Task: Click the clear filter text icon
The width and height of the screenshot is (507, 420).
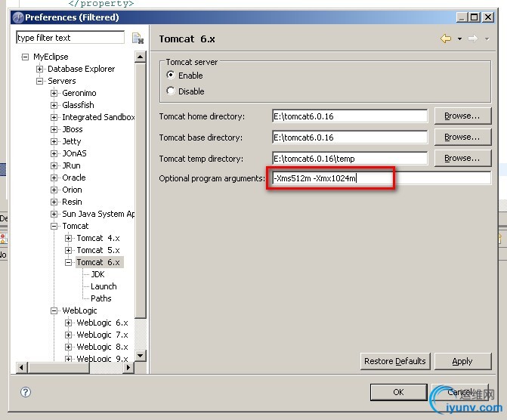Action: click(138, 39)
